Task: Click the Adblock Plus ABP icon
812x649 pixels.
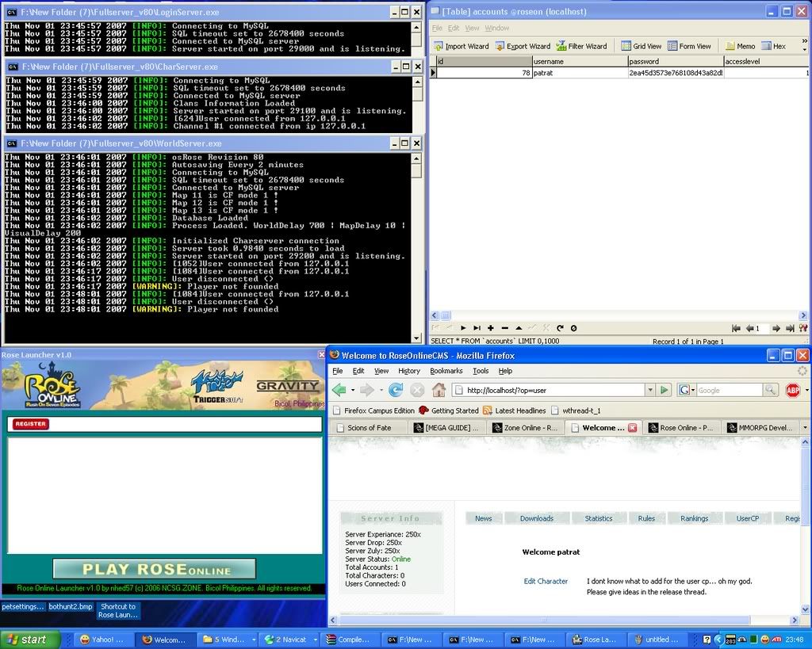Action: [x=792, y=390]
